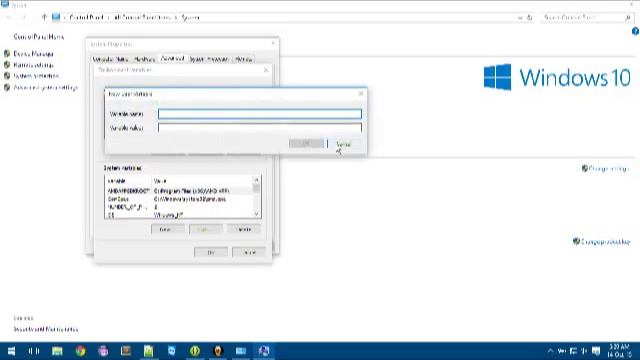Click the Up arrow in address bar
This screenshot has width=640, height=360.
click(44, 17)
